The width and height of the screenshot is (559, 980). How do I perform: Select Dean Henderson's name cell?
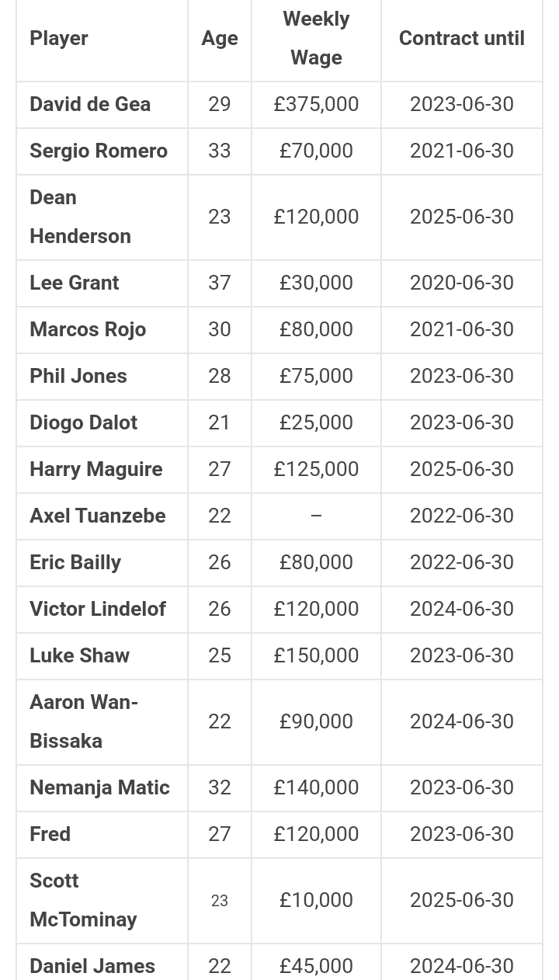80,217
